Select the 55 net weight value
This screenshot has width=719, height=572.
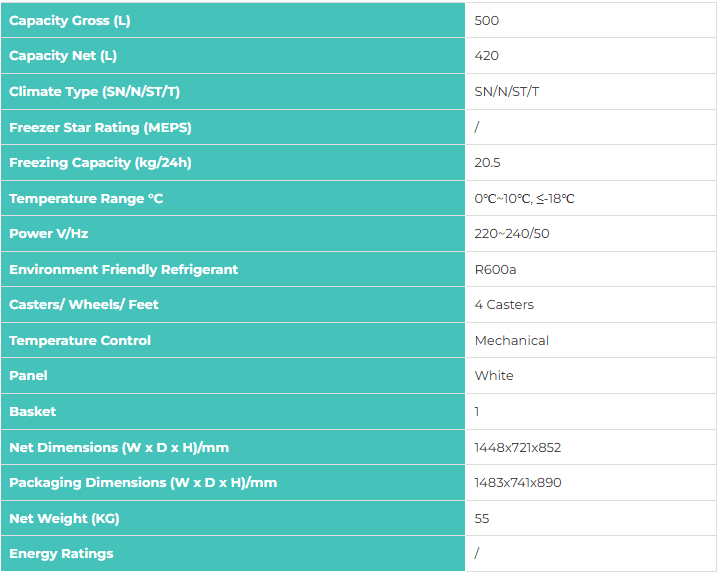point(482,518)
